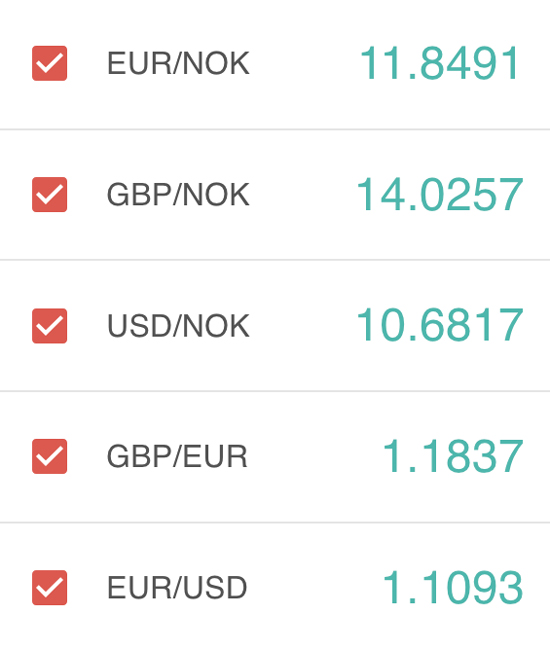
Task: Click the checkmark icon beside EUR/USD
Action: coord(50,587)
